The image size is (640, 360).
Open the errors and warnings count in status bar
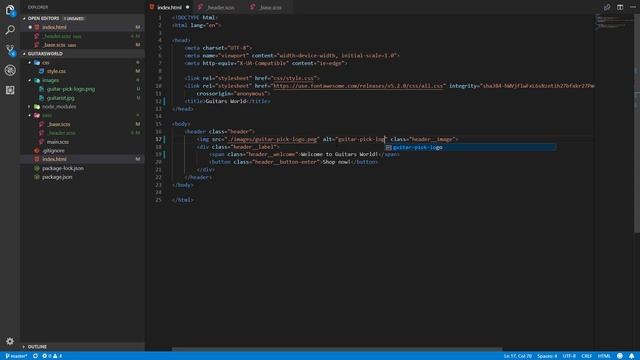pyautogui.click(x=52, y=356)
